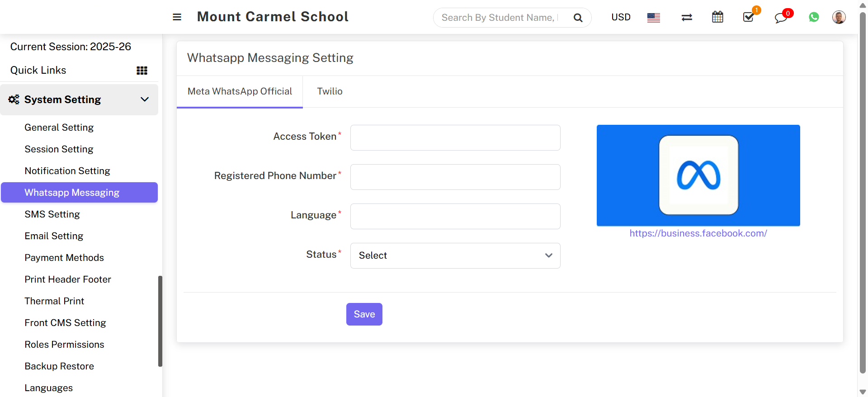This screenshot has width=868, height=397.
Task: Click the green WhatsApp icon
Action: pos(814,17)
